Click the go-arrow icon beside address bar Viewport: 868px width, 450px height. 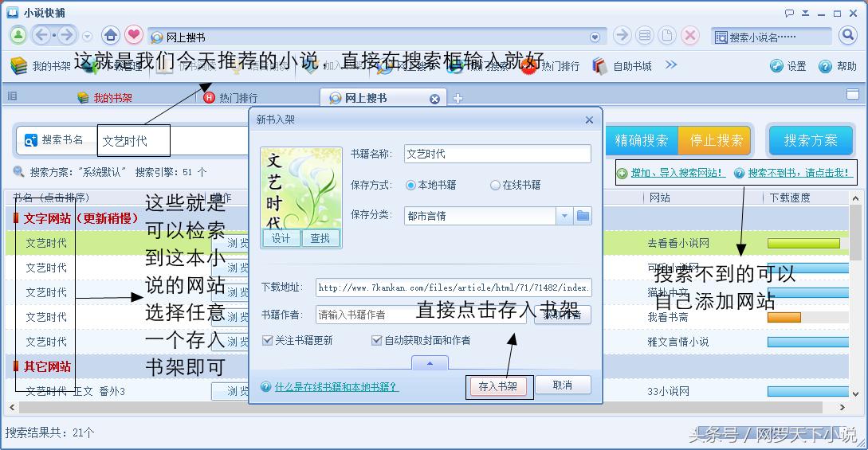coord(623,36)
